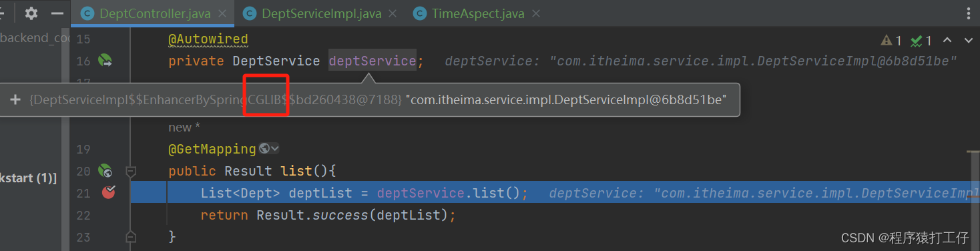
Task: Click the @GetMapping annotation
Action: pos(212,149)
